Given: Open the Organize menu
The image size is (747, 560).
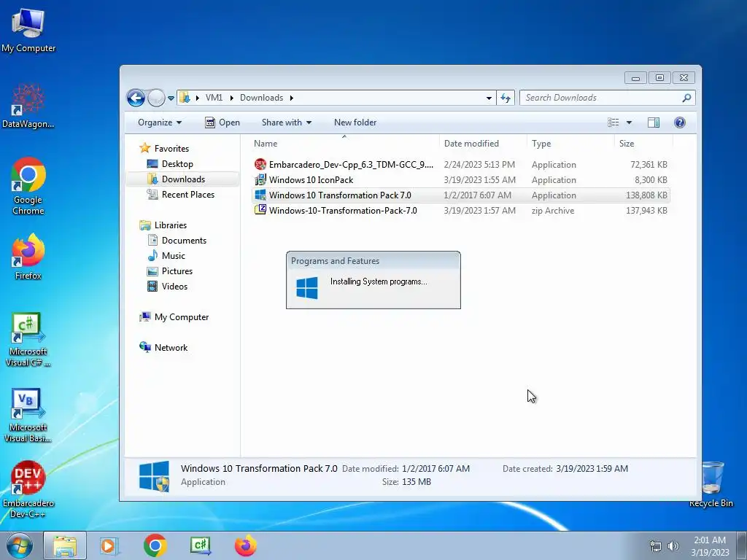Looking at the screenshot, I should point(160,122).
